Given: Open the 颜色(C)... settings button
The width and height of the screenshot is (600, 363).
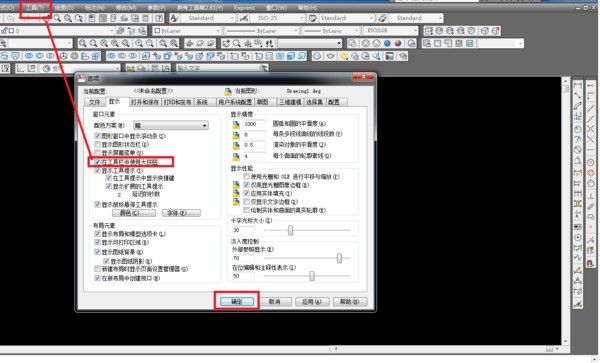Looking at the screenshot, I should click(x=134, y=213).
